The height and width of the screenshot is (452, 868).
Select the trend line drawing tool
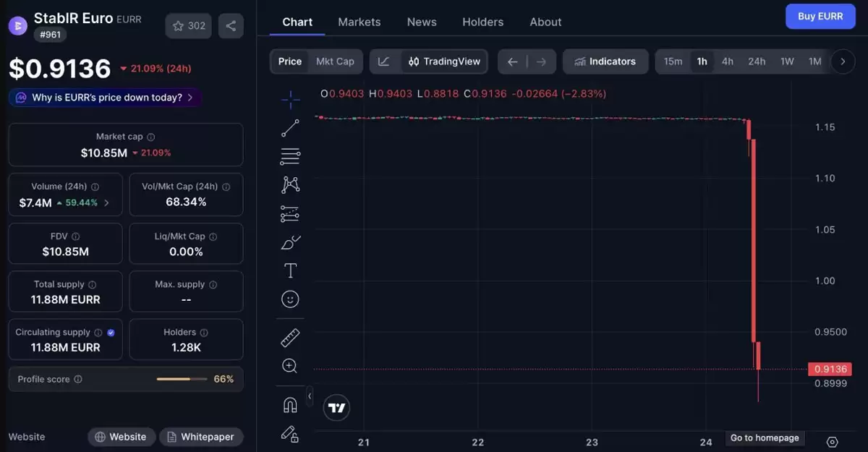point(290,129)
